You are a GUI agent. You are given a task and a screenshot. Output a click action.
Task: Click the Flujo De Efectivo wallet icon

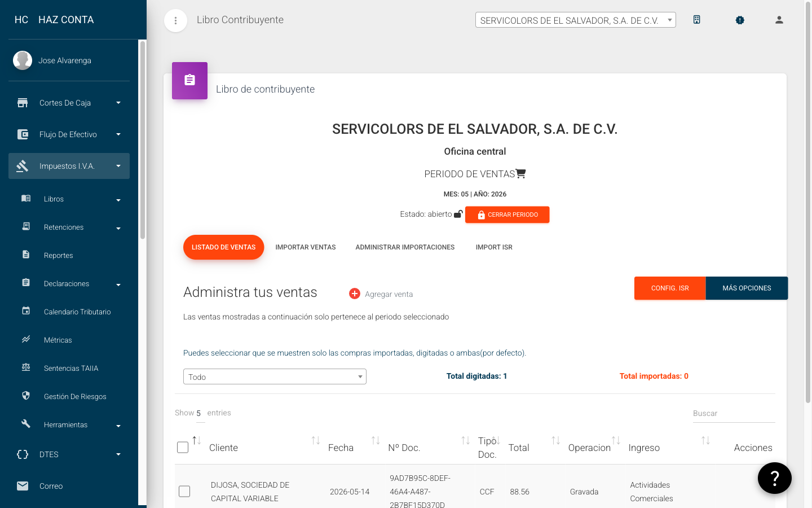pyautogui.click(x=23, y=134)
